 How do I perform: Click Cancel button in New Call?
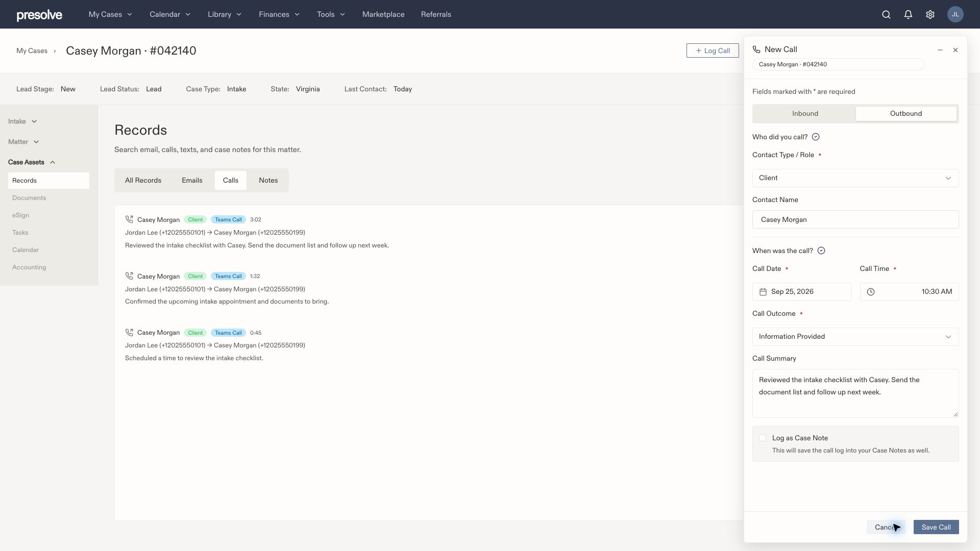[x=886, y=527]
